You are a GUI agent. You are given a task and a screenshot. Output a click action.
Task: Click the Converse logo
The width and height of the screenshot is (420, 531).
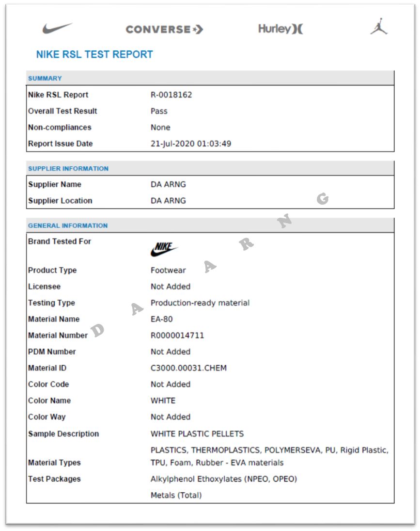tap(164, 30)
